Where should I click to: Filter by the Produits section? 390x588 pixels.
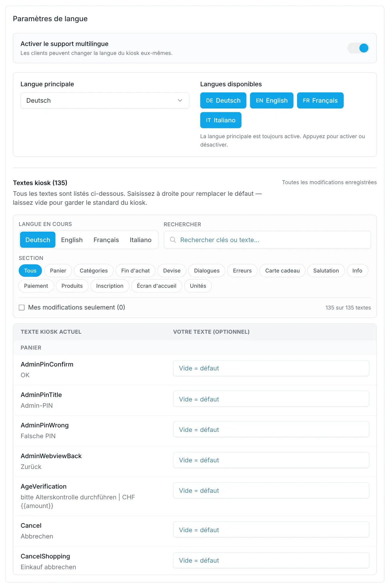coord(72,286)
